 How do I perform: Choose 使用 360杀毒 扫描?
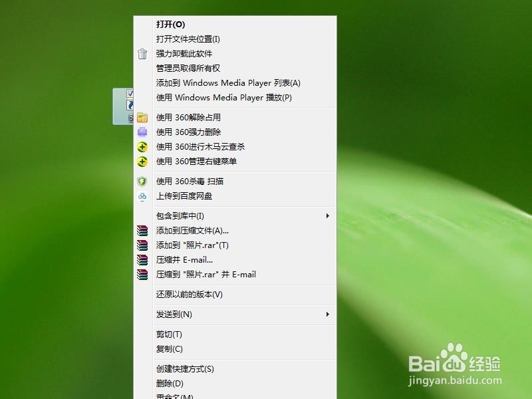tap(235, 181)
